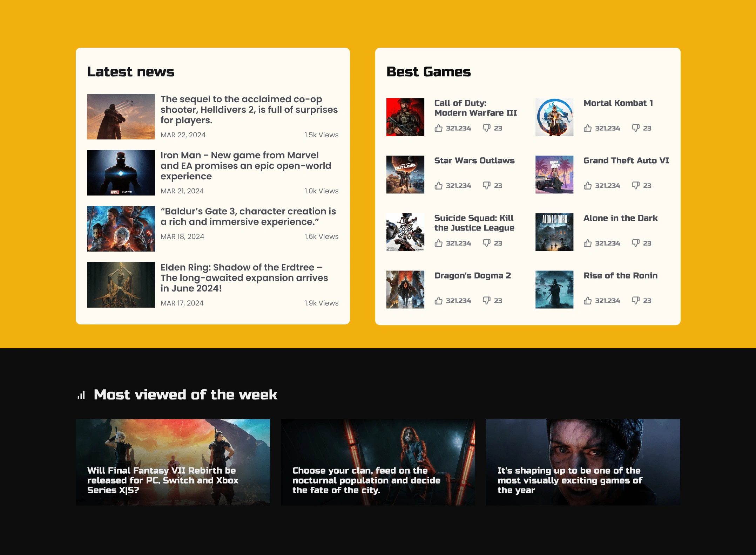Click the Dragon's Dogma 2 cover art
Viewport: 756px width, 555px height.
pyautogui.click(x=405, y=289)
